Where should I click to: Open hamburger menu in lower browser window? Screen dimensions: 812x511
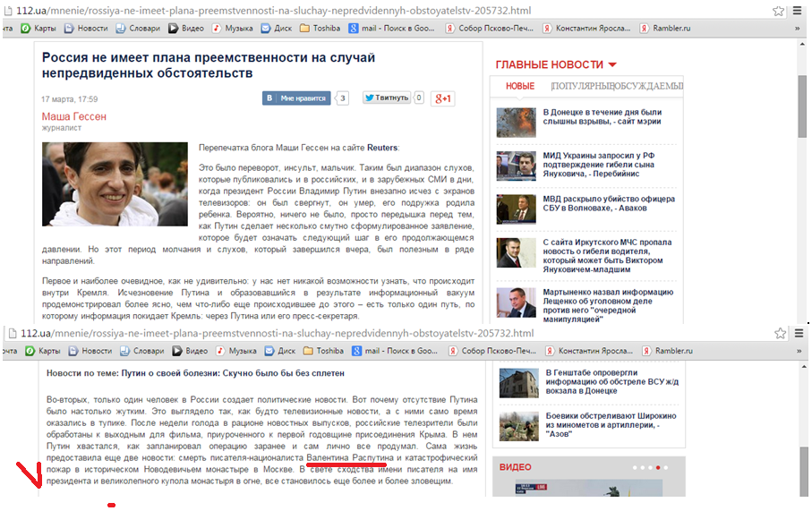tap(799, 334)
